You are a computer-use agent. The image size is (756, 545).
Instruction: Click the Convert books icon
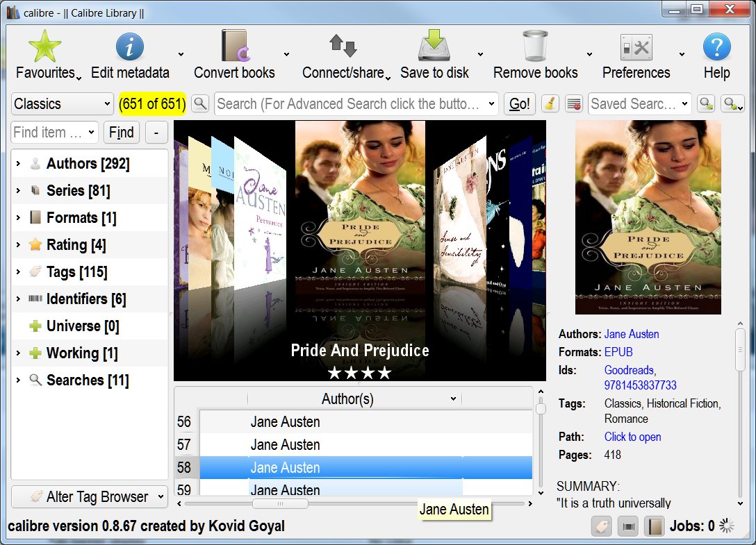pos(234,47)
